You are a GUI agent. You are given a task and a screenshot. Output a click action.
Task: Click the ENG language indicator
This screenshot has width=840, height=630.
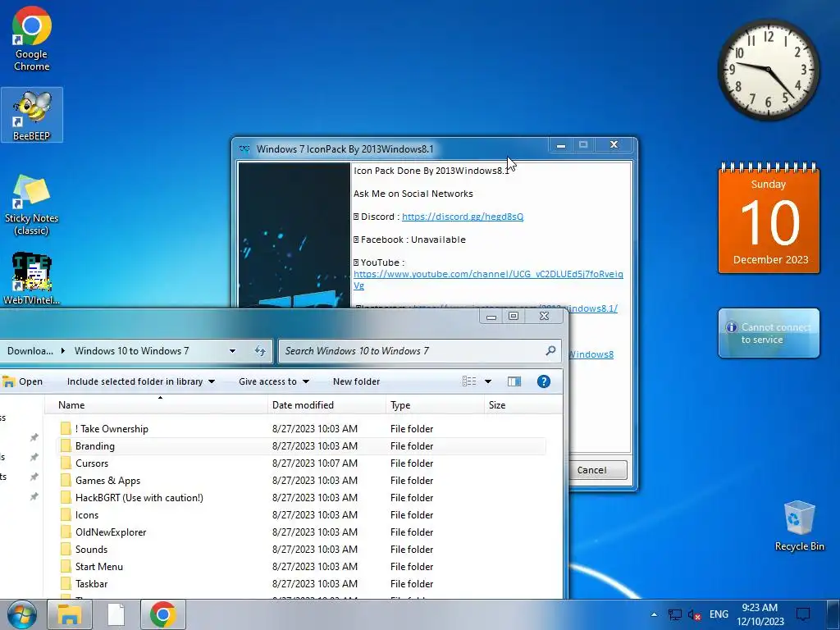pos(719,614)
